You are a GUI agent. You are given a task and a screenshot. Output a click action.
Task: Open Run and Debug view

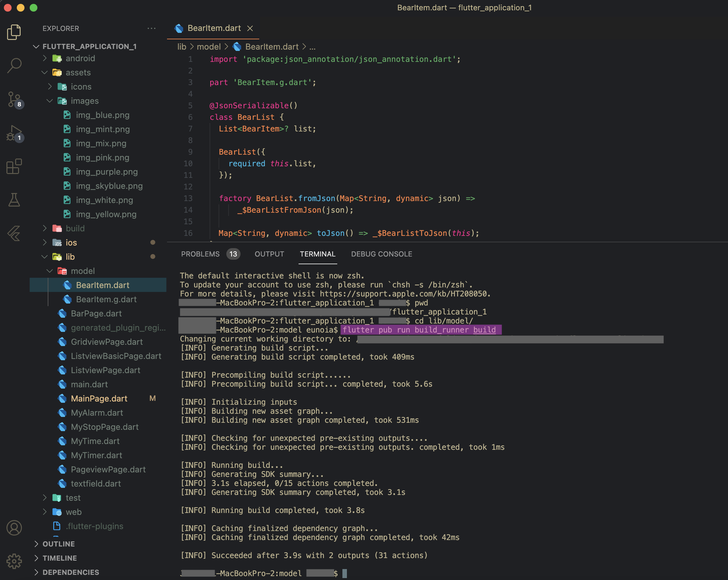coord(14,133)
